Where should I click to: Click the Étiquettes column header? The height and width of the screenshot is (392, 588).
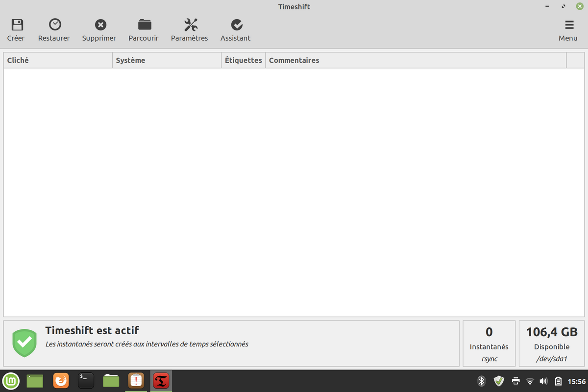point(244,60)
